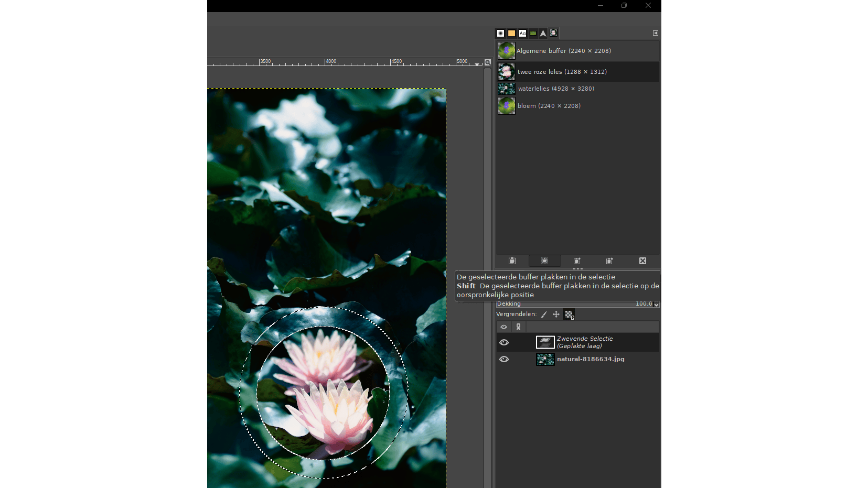Select the 'bloem' buffer row
This screenshot has height=488, width=868.
(577, 106)
